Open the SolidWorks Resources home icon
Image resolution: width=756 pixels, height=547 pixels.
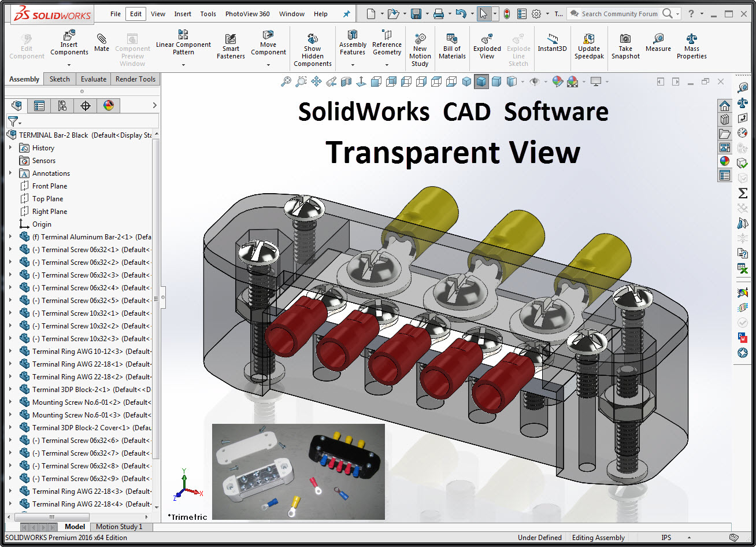pyautogui.click(x=725, y=106)
